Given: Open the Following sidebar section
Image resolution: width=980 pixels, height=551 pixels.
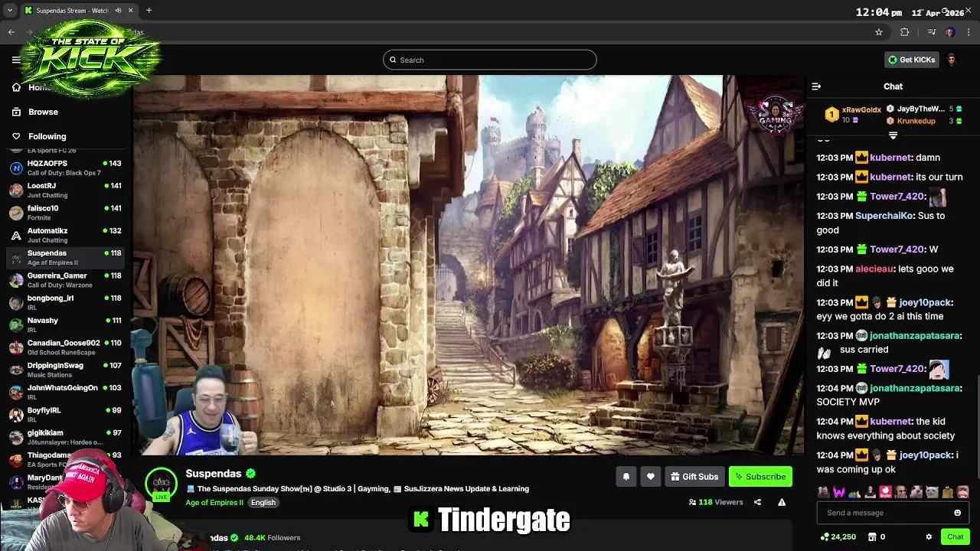Looking at the screenshot, I should [66, 136].
